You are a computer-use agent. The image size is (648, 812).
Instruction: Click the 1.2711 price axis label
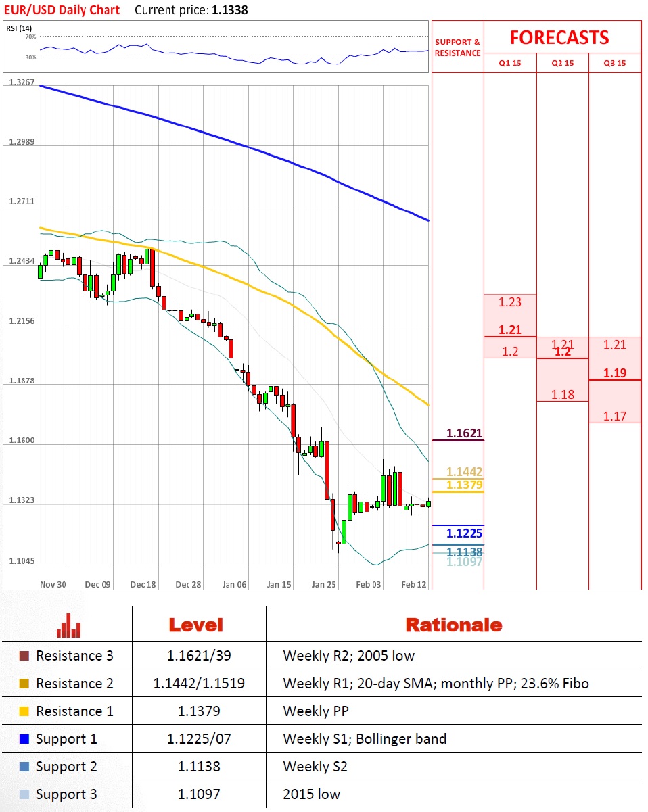(22, 201)
